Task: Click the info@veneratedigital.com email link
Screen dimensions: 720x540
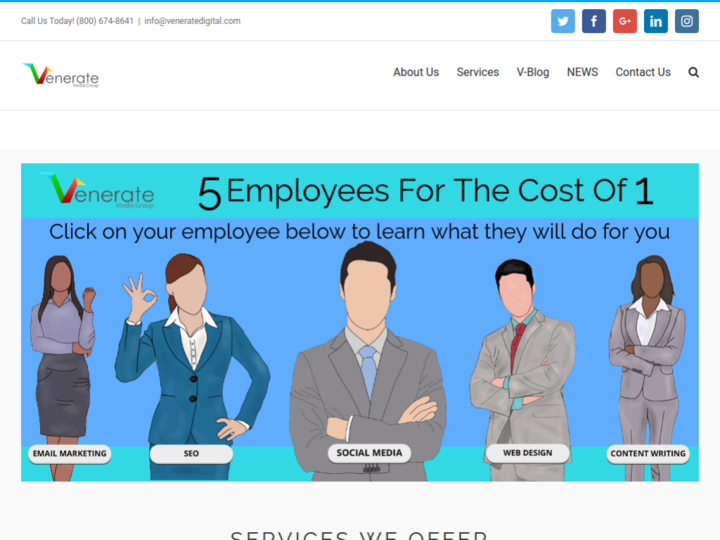Action: point(192,21)
